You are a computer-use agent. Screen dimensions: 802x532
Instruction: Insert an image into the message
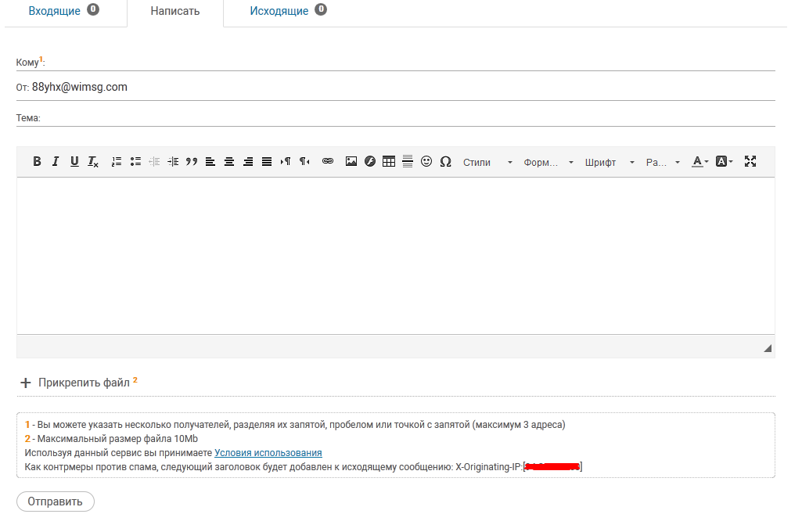coord(351,162)
